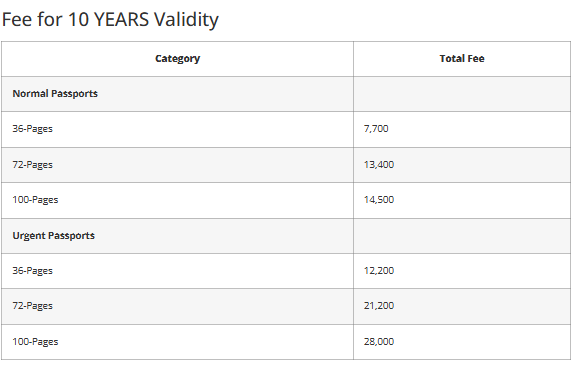Image resolution: width=574 pixels, height=365 pixels.
Task: Select the Urgent Passports section row
Action: (x=286, y=236)
